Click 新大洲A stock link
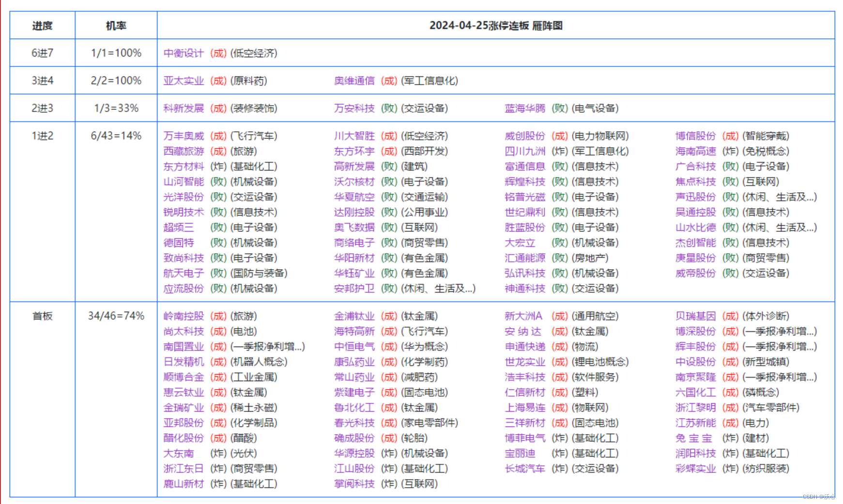This screenshot has width=843, height=504. point(523,316)
